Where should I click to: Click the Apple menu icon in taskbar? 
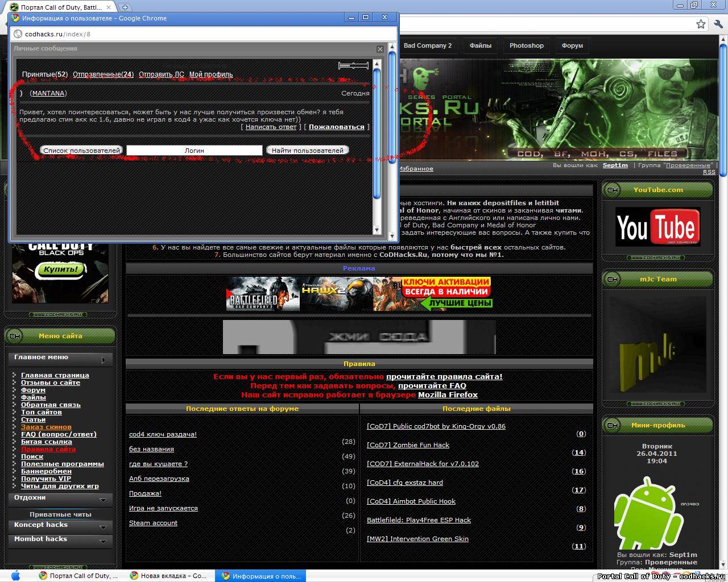(x=15, y=575)
